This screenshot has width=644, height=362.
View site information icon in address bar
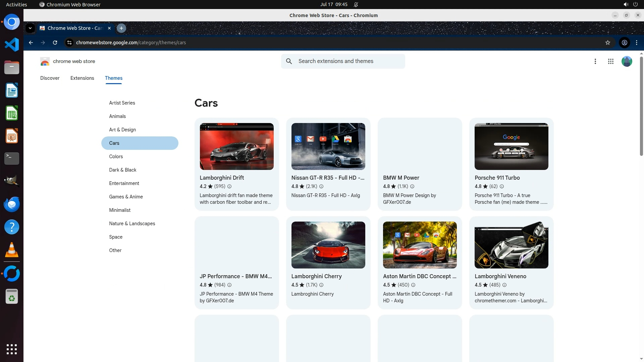(69, 43)
